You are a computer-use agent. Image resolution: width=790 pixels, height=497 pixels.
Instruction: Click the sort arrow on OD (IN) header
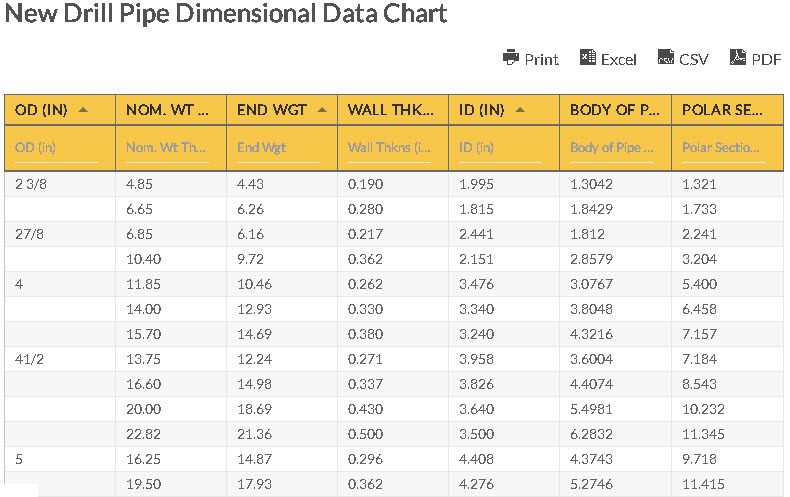83,110
